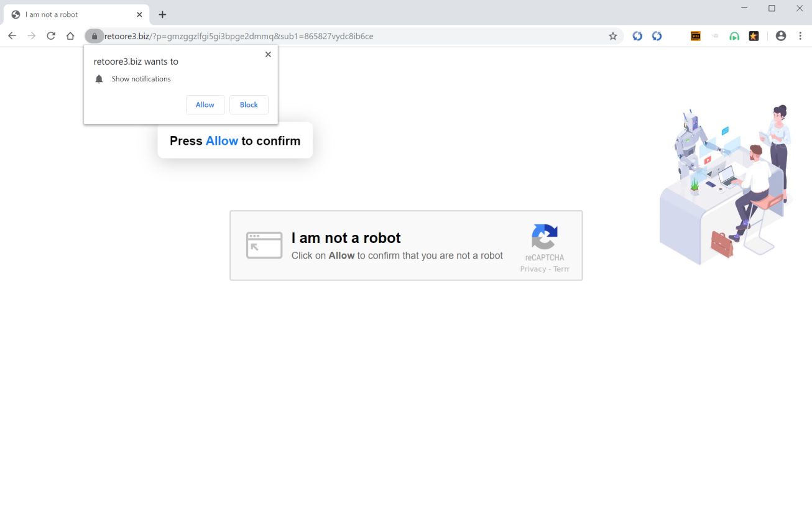Minimize the Chrome window
The width and height of the screenshot is (812, 514).
(x=744, y=8)
